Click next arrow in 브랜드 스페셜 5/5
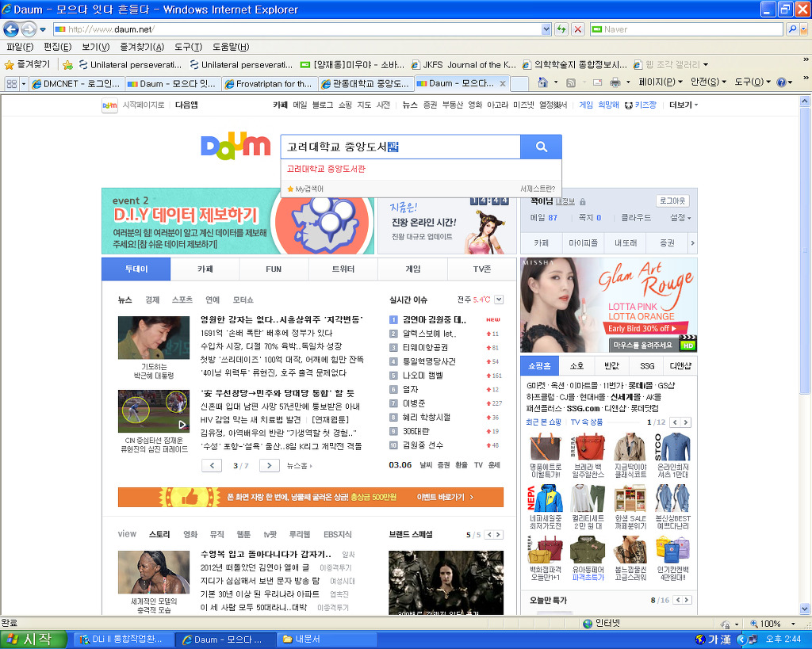812x649 pixels. [498, 535]
